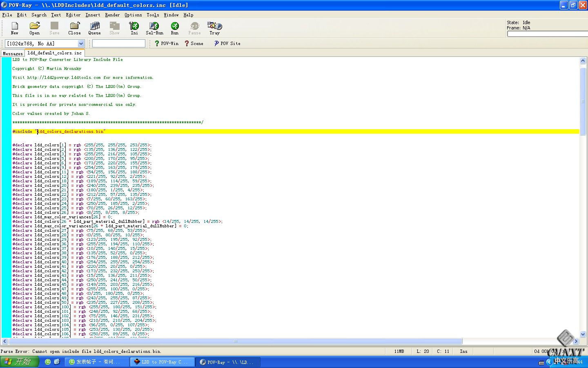Click the ldd_colors[100] declaration line
The width and height of the screenshot is (588, 368).
[84, 307]
